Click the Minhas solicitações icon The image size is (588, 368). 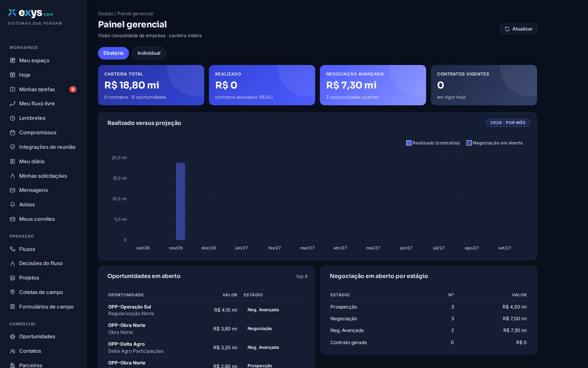coord(12,176)
